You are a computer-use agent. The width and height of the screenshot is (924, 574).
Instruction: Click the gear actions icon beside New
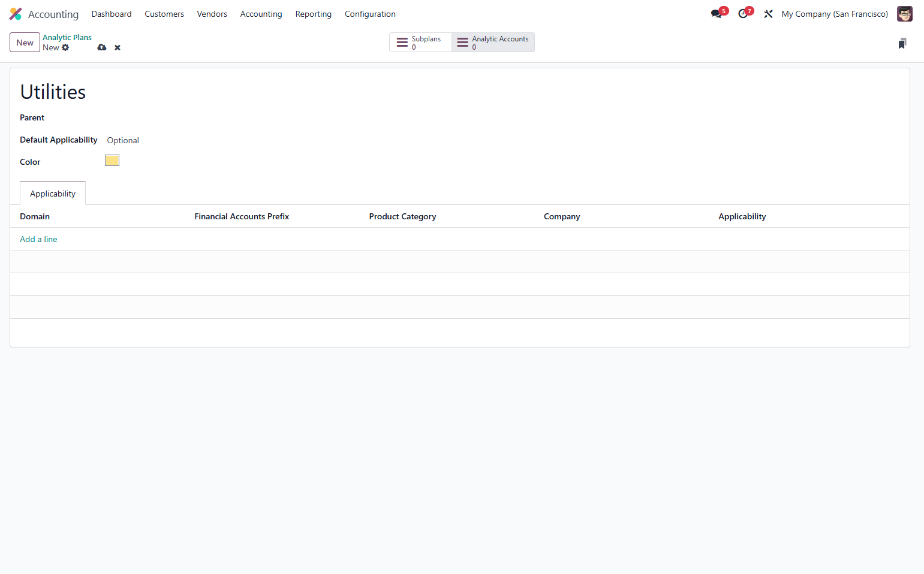point(65,47)
